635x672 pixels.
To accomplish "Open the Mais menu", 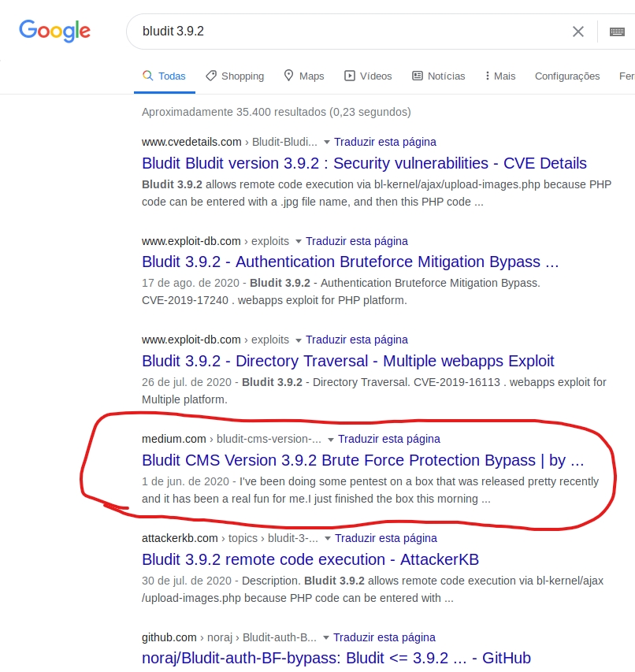I will click(x=500, y=76).
